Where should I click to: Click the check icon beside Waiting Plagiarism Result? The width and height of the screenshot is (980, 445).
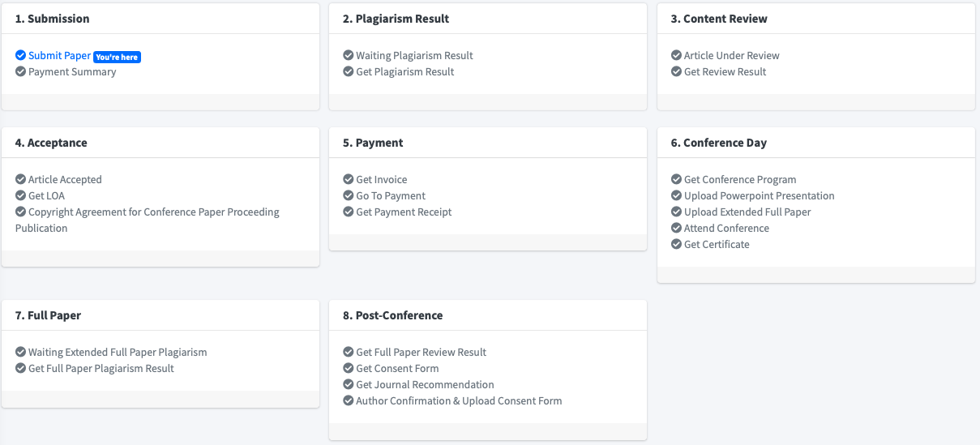(349, 55)
